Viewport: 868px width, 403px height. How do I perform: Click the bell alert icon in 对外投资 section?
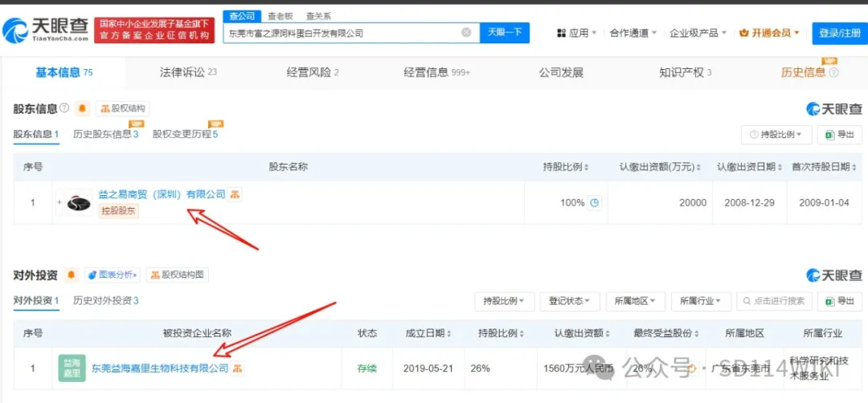click(x=71, y=275)
